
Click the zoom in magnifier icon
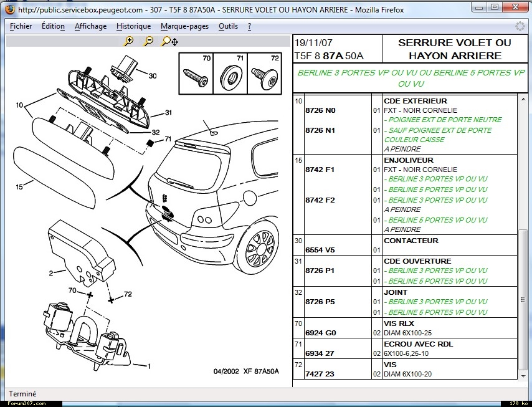pos(129,41)
